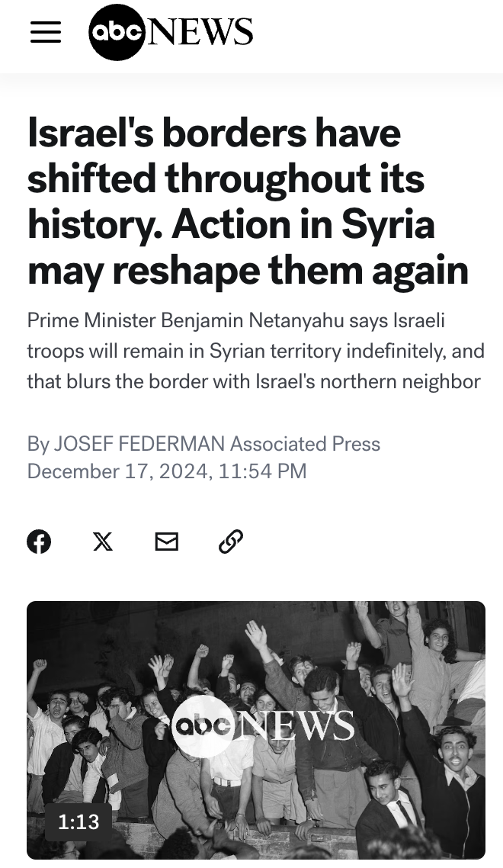Click the author name JOSEF FEDERMAN
The image size is (503, 868).
139,444
